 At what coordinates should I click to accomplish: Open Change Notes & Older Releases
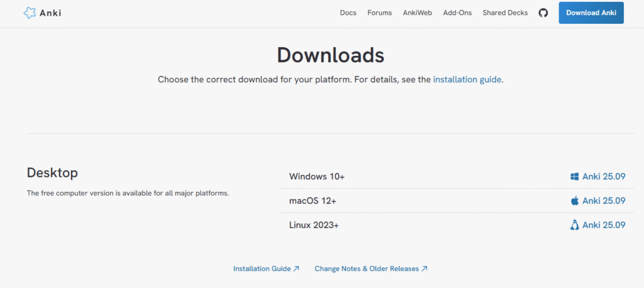coord(371,269)
